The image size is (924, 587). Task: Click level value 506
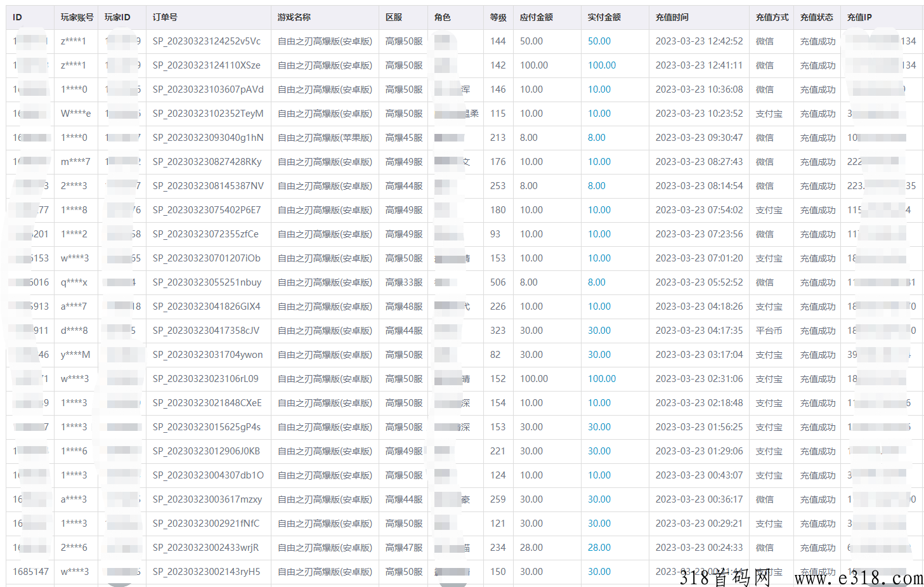(498, 282)
